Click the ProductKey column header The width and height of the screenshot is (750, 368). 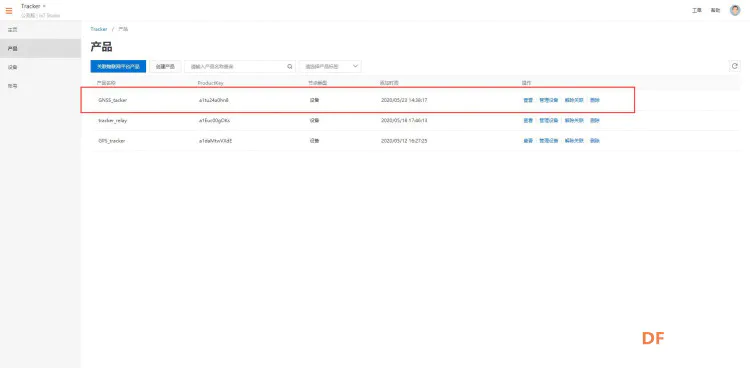click(x=210, y=83)
